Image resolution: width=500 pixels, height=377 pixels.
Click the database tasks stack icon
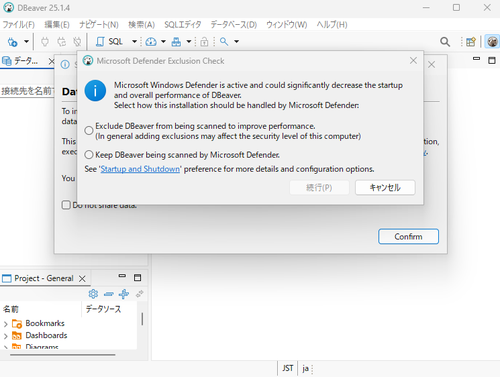[x=176, y=42]
